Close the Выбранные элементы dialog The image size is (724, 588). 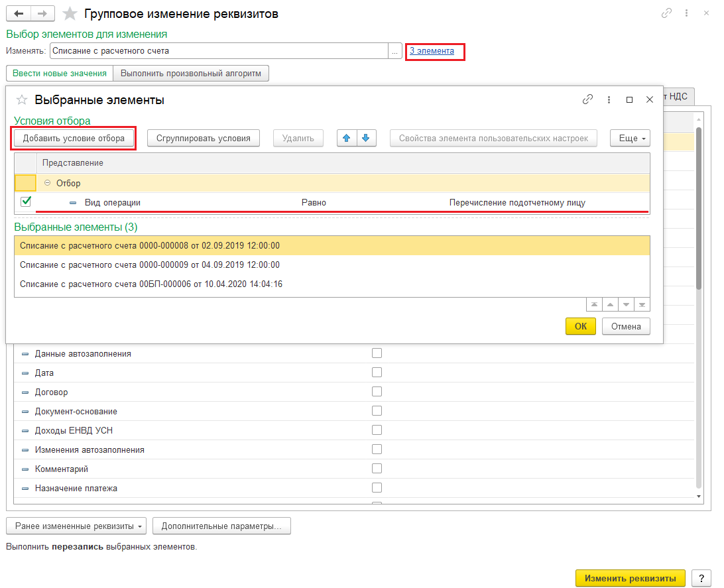click(649, 99)
